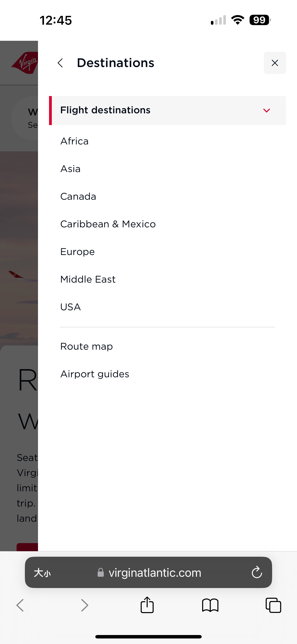Select Asia from the destinations list
This screenshot has width=297, height=644.
[x=70, y=169]
